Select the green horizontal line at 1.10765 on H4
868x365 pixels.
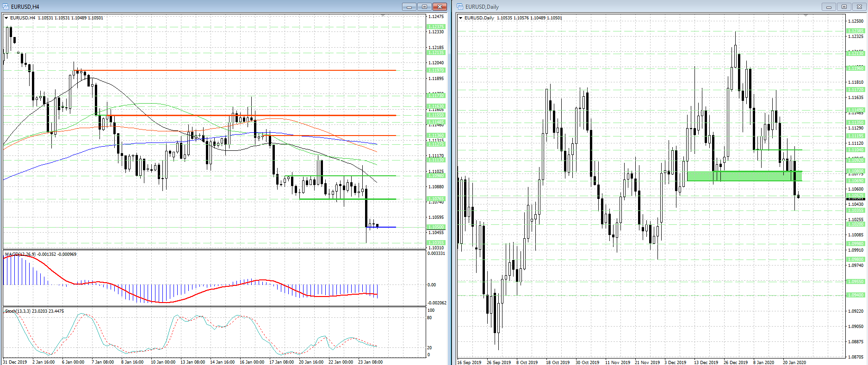347,199
